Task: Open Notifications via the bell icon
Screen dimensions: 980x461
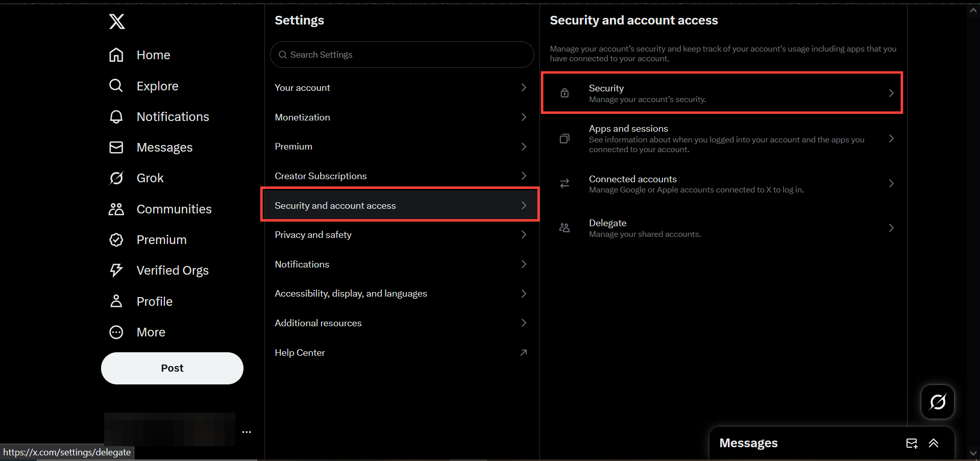Action: [x=116, y=116]
